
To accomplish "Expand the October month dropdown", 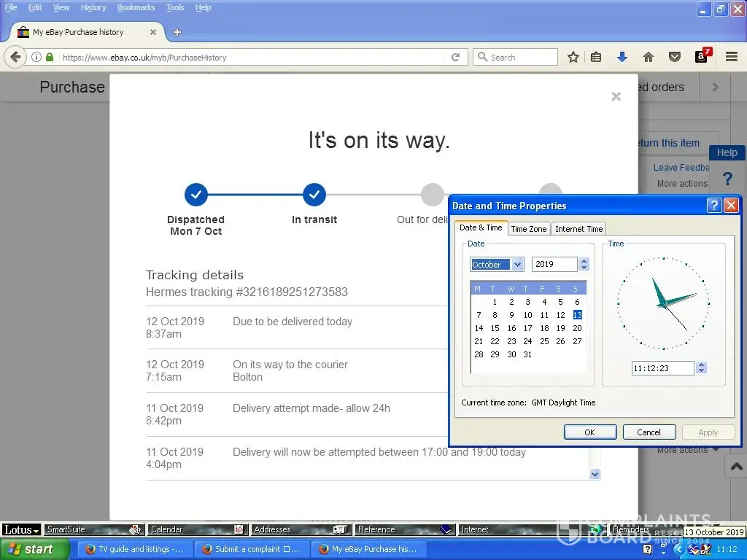I will coord(517,265).
